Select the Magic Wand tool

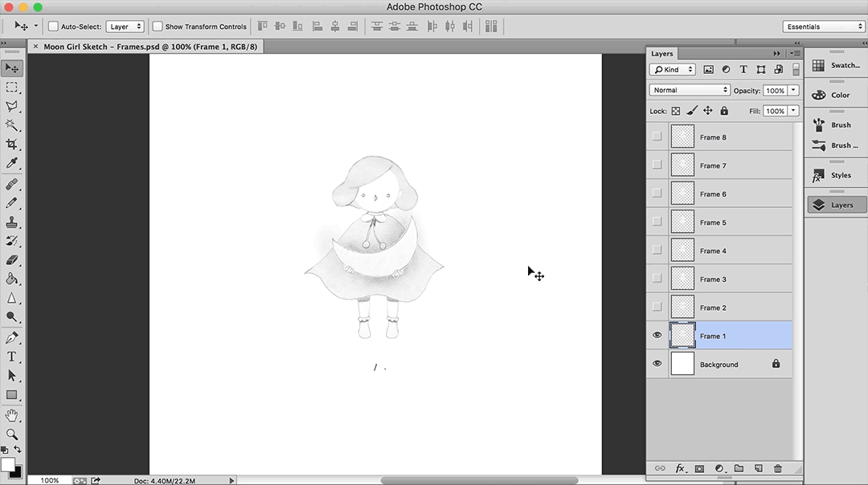[x=12, y=125]
